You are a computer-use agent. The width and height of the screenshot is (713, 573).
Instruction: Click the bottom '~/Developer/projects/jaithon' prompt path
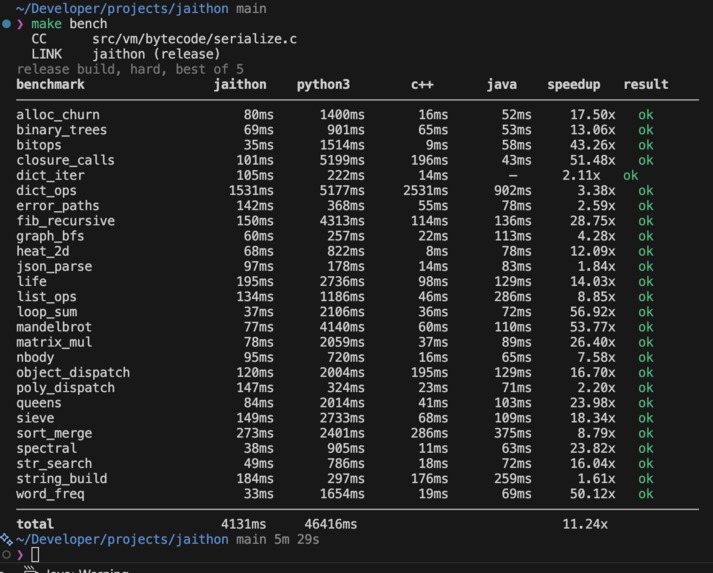click(122, 539)
